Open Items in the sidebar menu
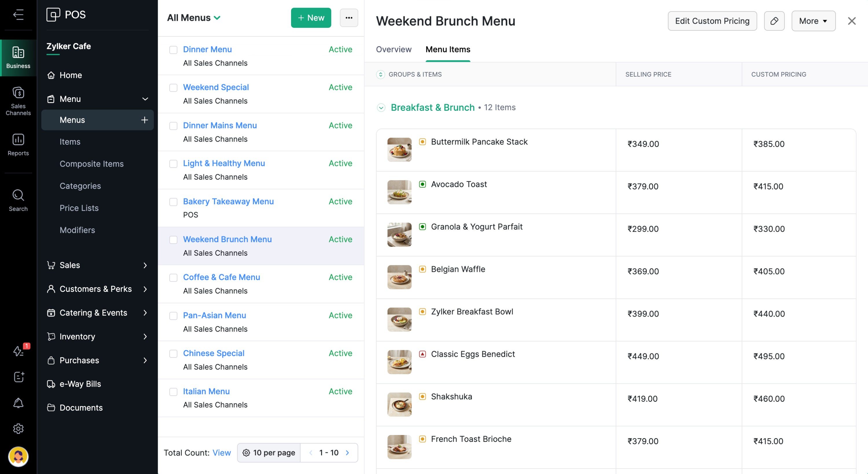Viewport: 868px width, 474px height. (70, 142)
